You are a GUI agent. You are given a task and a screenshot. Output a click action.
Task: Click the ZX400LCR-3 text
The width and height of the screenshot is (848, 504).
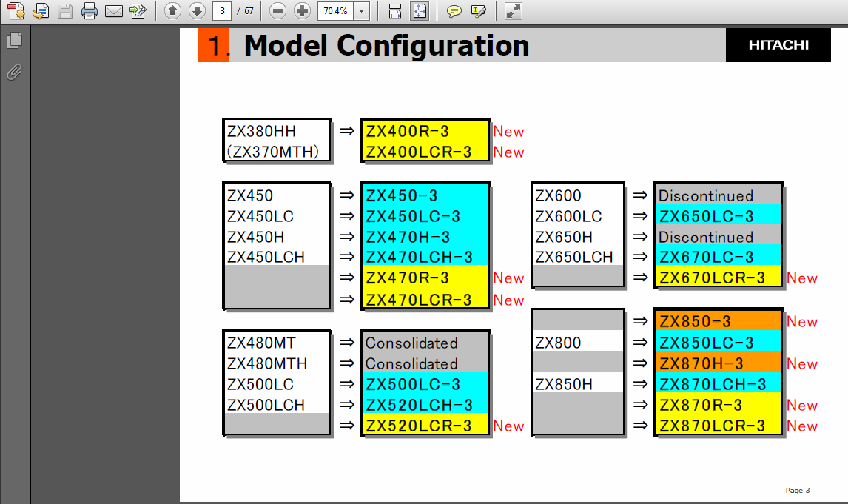tap(419, 152)
